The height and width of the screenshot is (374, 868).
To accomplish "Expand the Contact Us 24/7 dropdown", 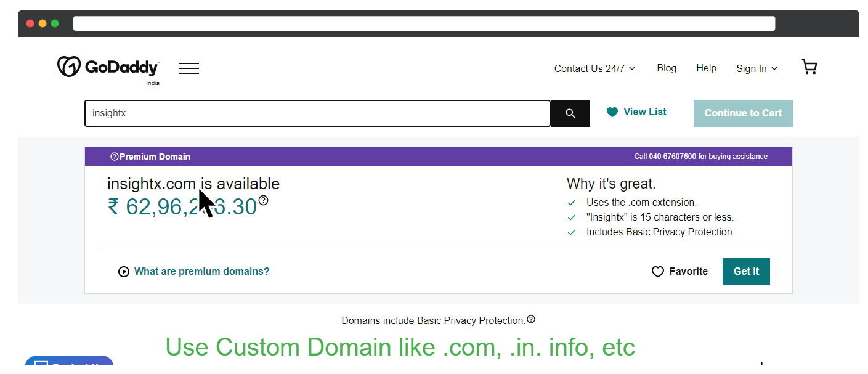I will 595,68.
